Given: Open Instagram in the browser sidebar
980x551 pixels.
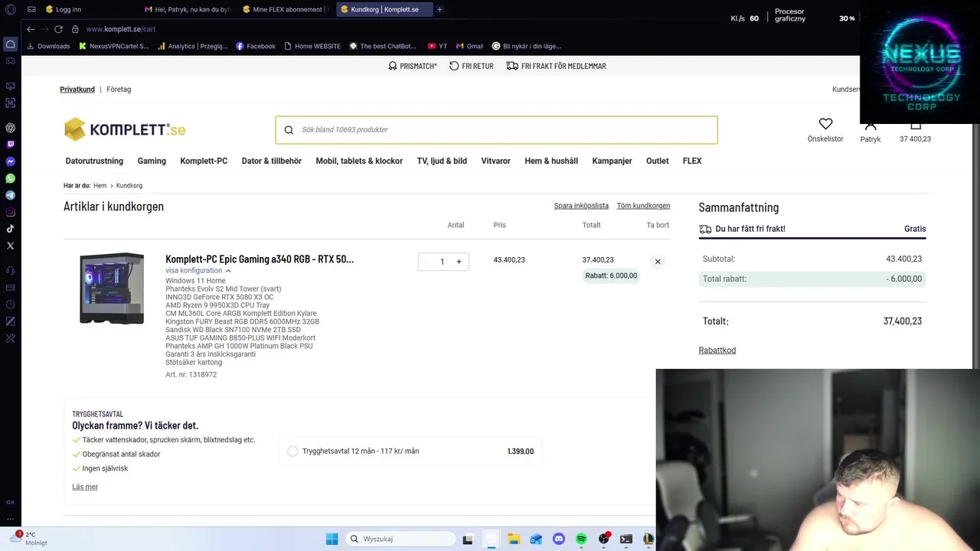Looking at the screenshot, I should pos(11,212).
